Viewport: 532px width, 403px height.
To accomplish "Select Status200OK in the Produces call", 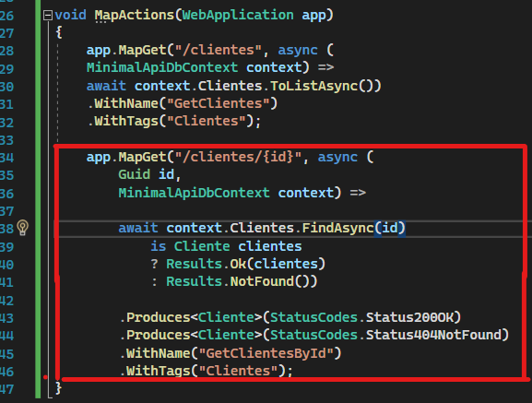I will 409,317.
